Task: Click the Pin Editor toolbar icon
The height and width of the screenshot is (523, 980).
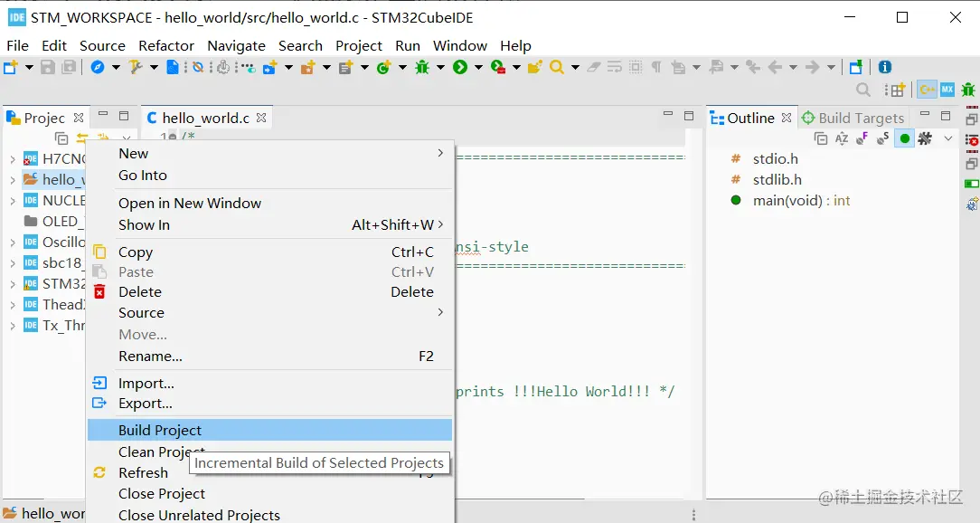Action: click(855, 67)
